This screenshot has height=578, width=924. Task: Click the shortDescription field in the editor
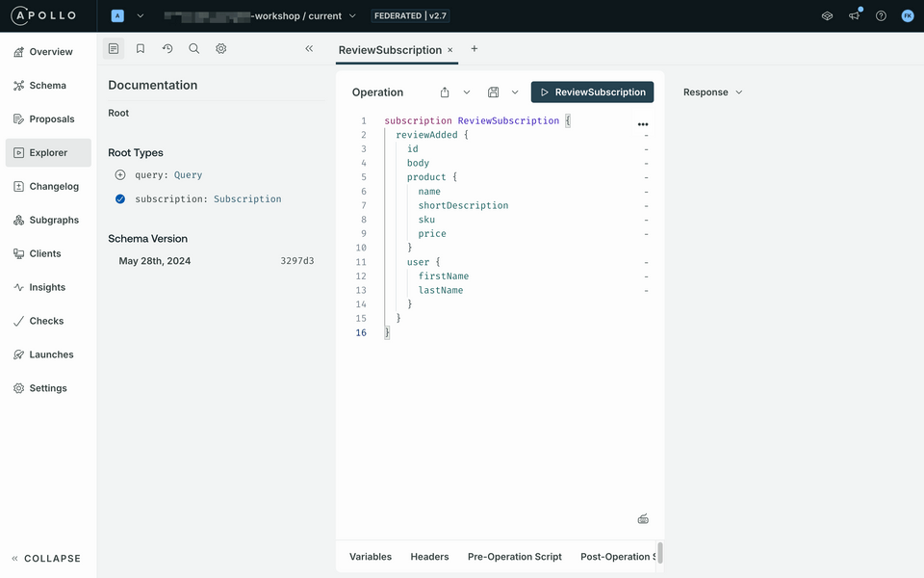coord(463,205)
